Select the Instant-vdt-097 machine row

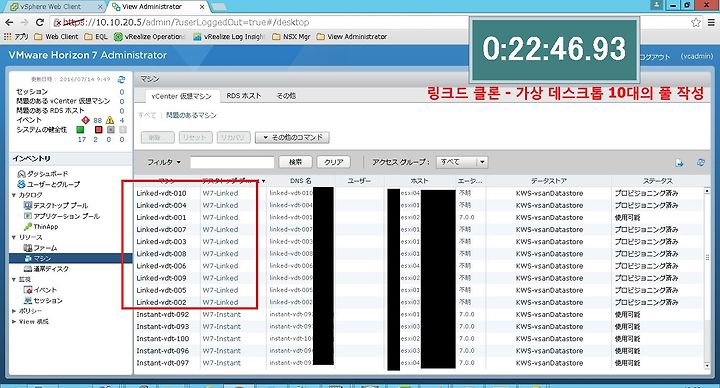419,363
